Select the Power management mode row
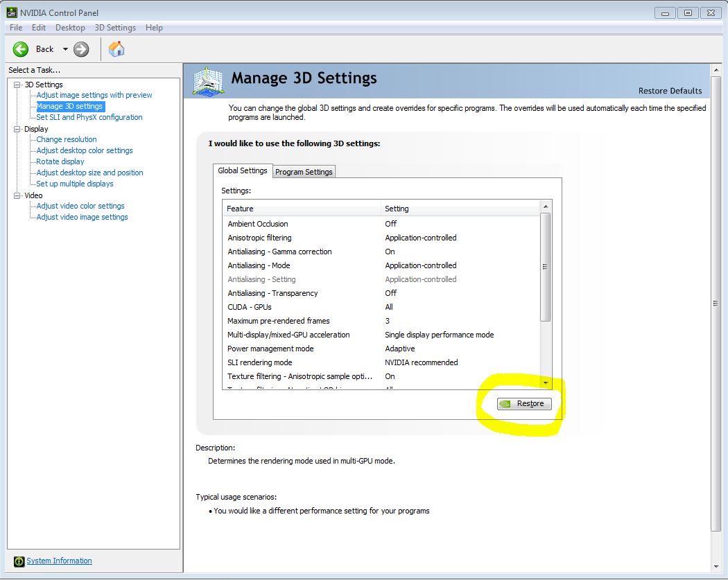Screen dimensions: 728x580 pos(381,349)
